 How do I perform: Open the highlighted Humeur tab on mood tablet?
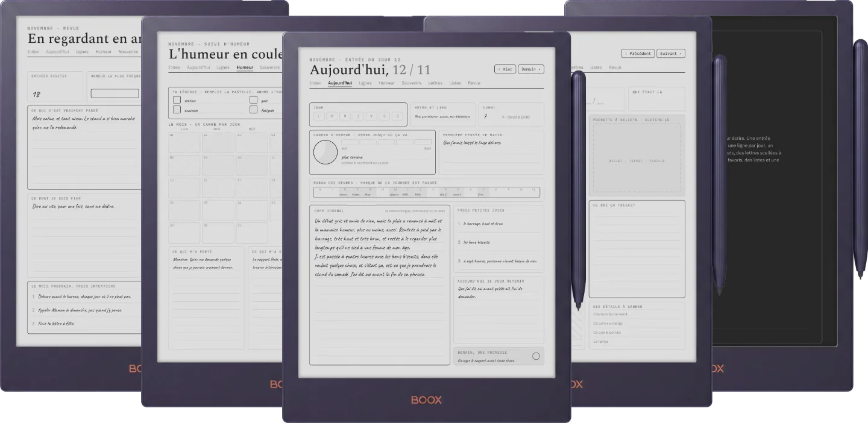coord(245,67)
